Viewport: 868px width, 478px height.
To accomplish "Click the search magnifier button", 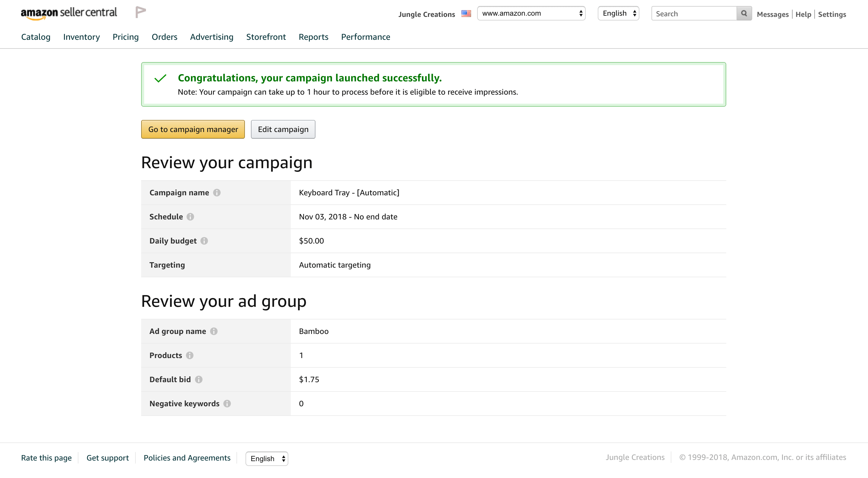I will [x=744, y=14].
